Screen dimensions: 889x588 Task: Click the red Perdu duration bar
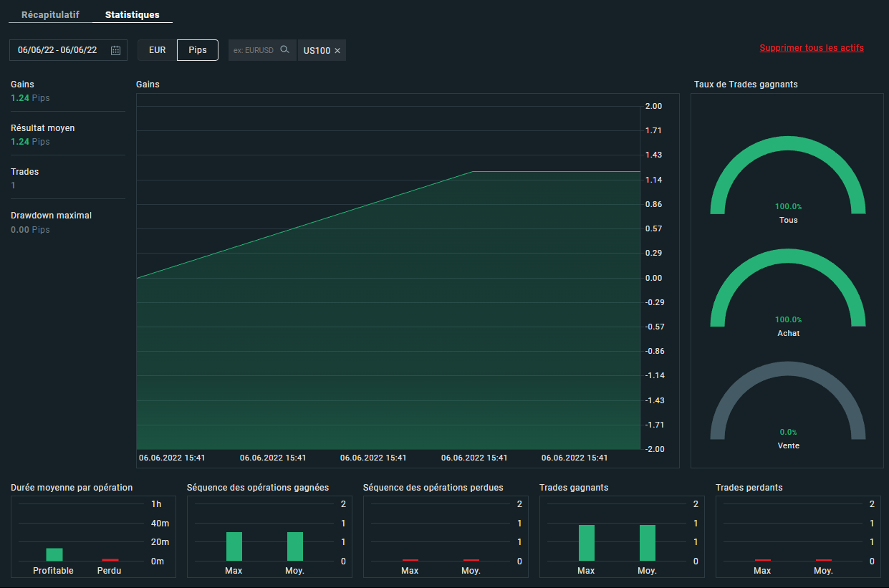click(x=110, y=559)
